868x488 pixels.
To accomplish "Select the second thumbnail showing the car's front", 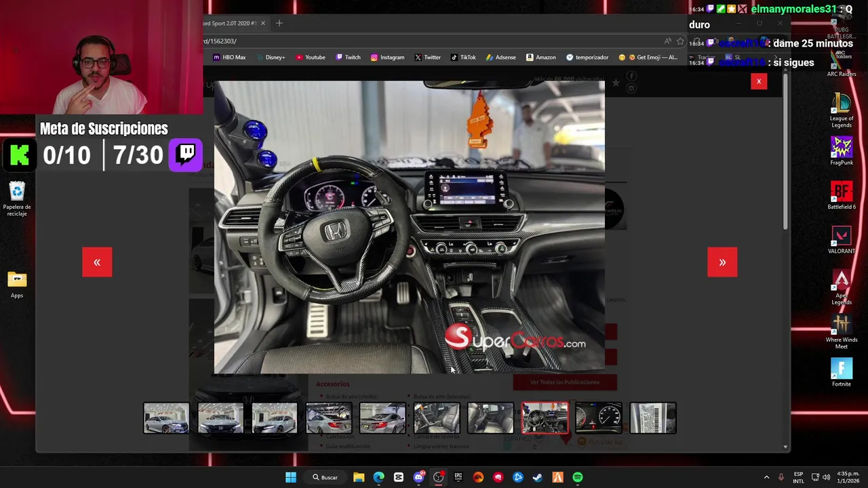I will [x=220, y=418].
